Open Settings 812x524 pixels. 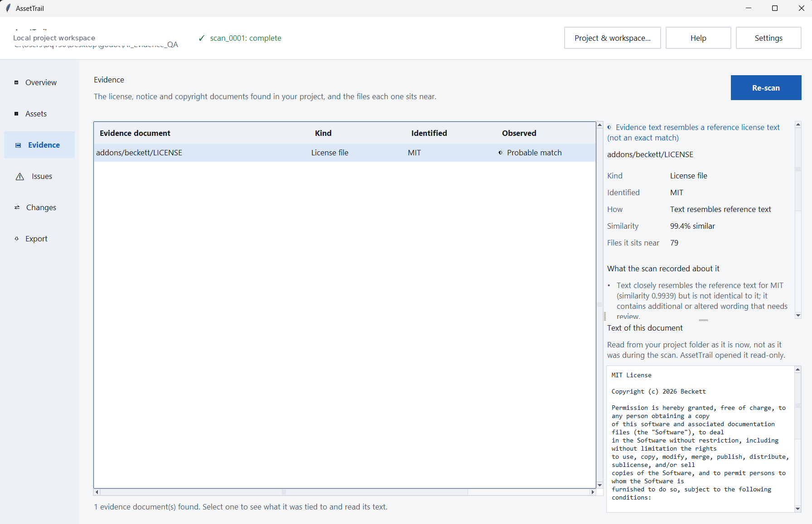768,38
